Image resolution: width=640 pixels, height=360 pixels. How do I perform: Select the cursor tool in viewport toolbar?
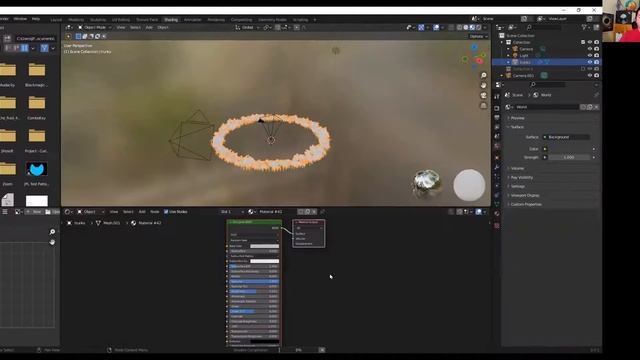pyautogui.click(x=68, y=36)
